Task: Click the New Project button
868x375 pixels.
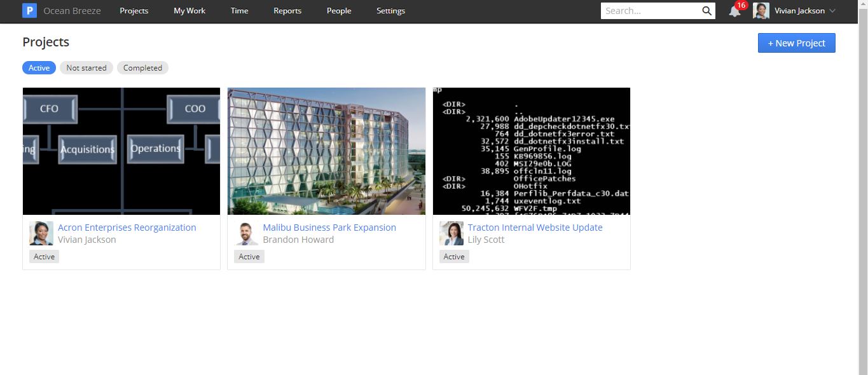Action: [796, 43]
